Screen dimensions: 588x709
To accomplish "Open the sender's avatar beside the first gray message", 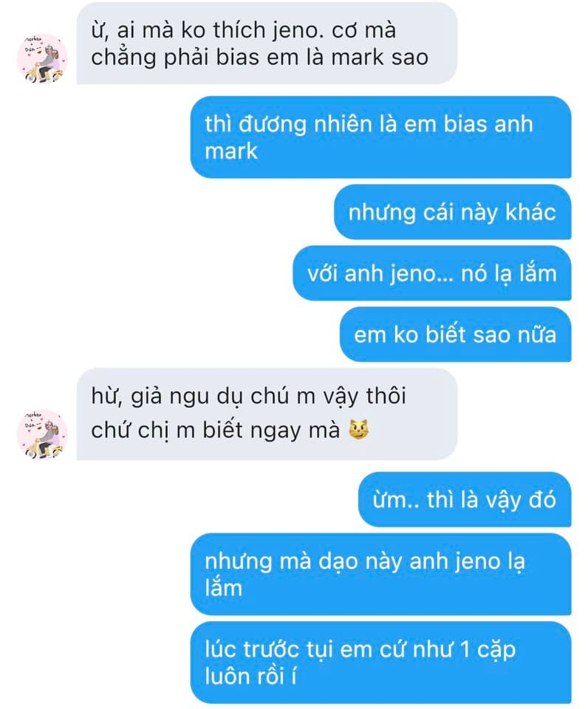I will point(42,59).
